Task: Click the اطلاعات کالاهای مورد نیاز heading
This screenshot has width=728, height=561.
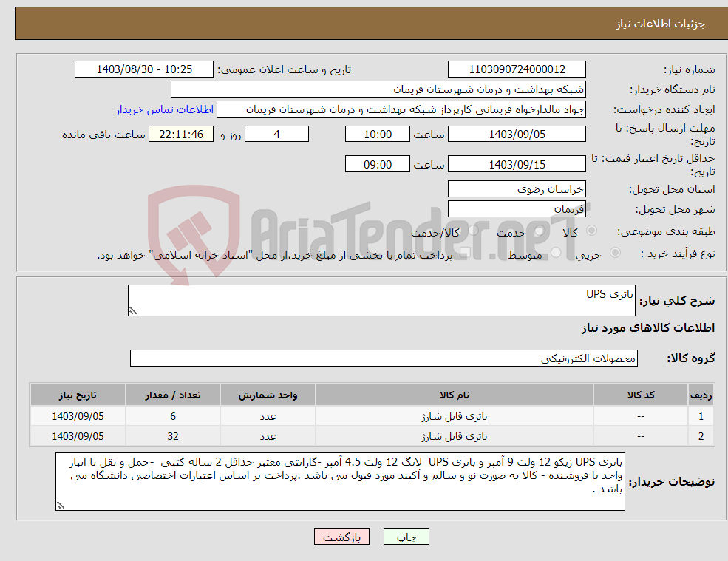Action: pyautogui.click(x=648, y=328)
